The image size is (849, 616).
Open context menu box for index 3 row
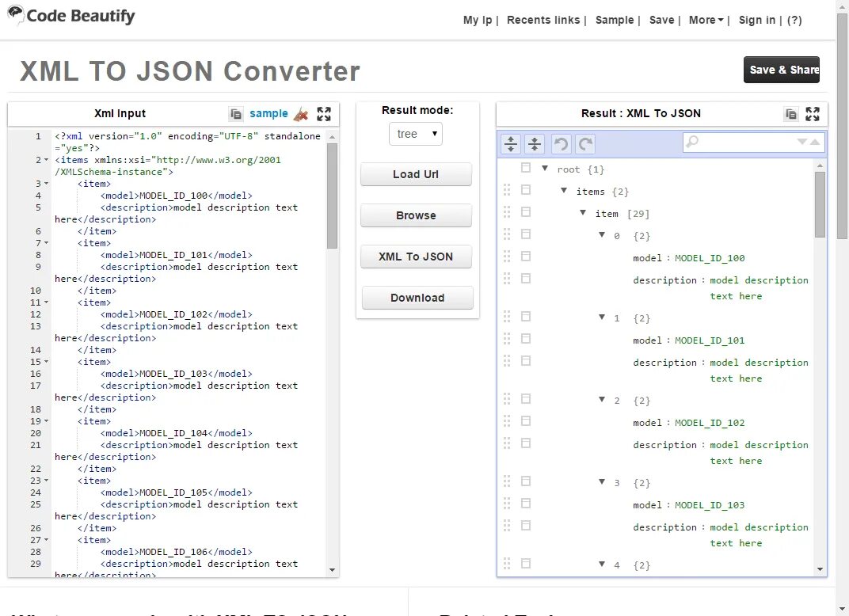[526, 481]
